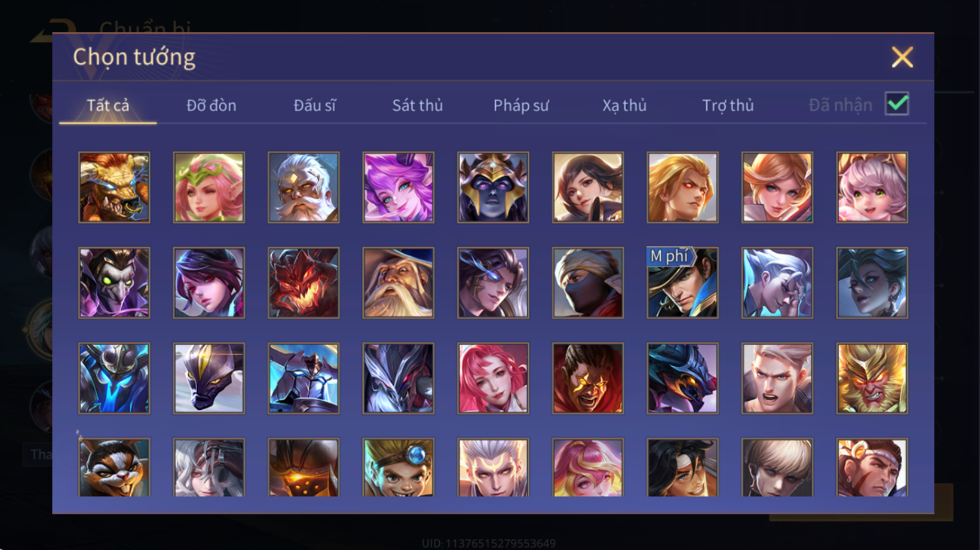Image resolution: width=980 pixels, height=550 pixels.
Task: Select the 'Tất cả' tab
Action: pos(108,105)
